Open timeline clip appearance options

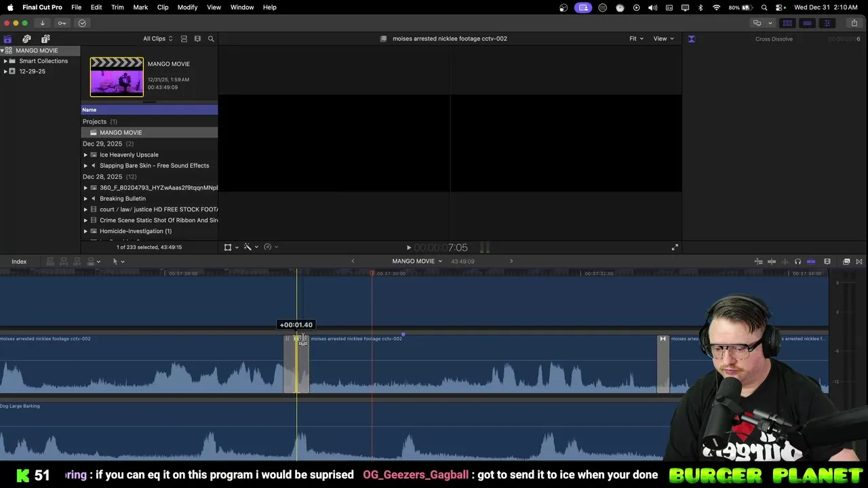[x=827, y=262]
